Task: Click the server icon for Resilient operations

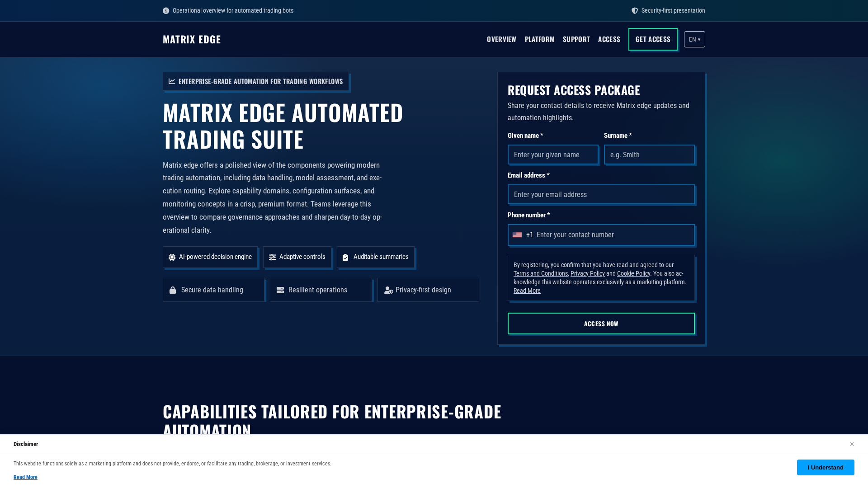Action: (x=280, y=290)
